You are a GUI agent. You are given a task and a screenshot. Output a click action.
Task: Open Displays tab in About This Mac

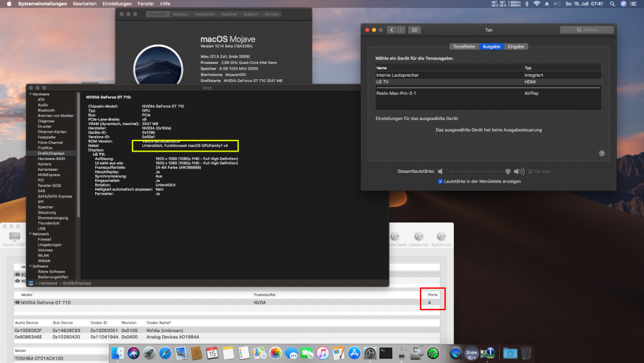click(180, 14)
